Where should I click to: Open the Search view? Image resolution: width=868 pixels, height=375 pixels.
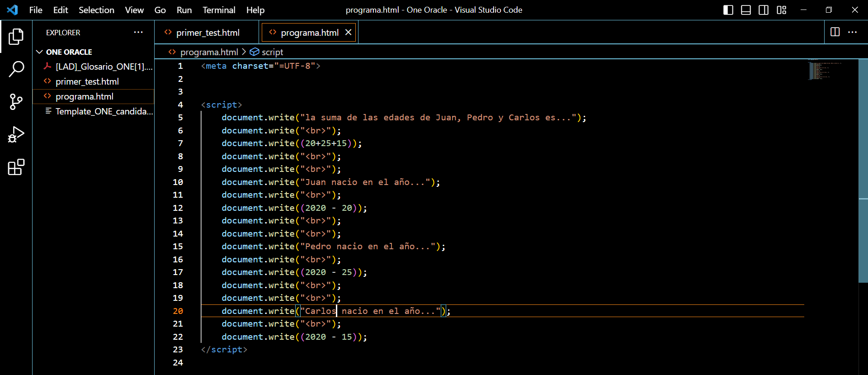point(16,69)
